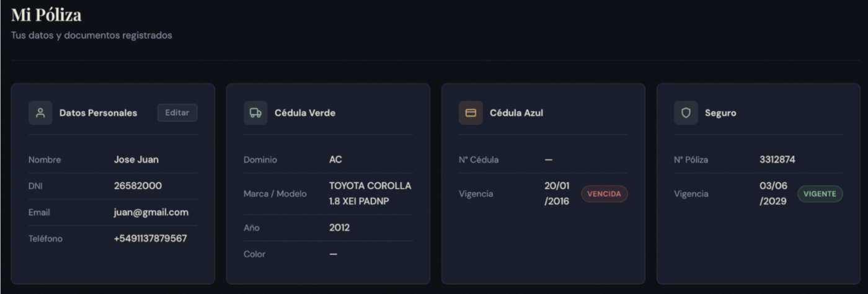Click the name Jose Juan
This screenshot has height=294, width=868.
(136, 159)
